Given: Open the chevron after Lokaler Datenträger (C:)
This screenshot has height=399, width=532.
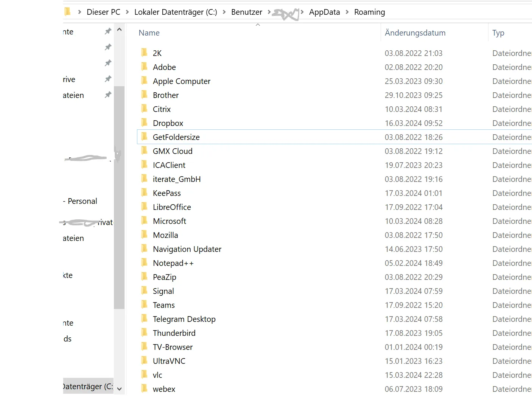Looking at the screenshot, I should coord(224,12).
